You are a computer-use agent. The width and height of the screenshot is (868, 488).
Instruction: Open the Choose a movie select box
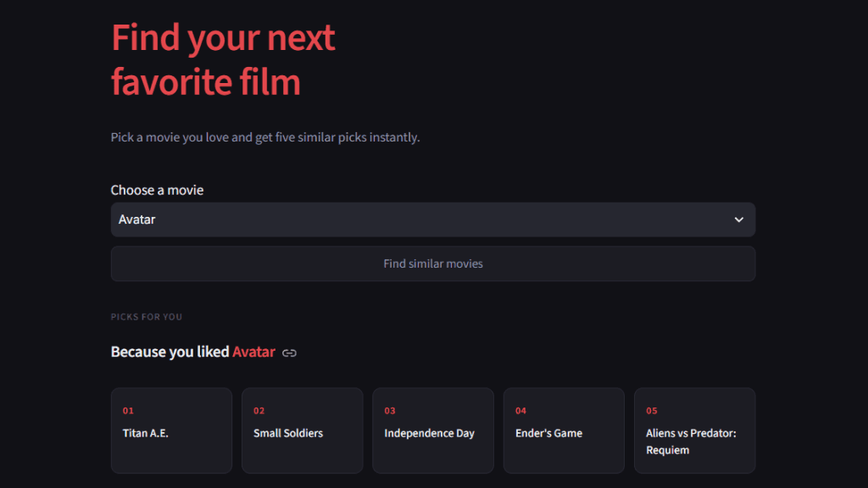pyautogui.click(x=433, y=219)
